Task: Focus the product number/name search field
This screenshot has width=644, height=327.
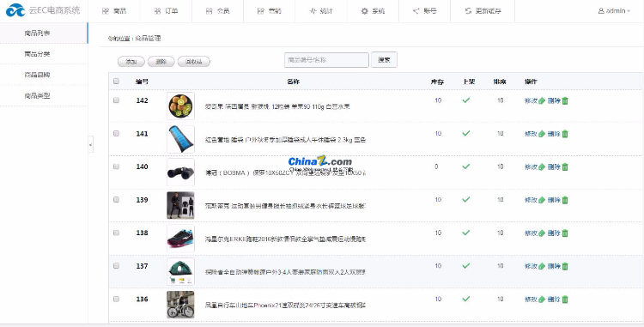Action: click(x=326, y=60)
